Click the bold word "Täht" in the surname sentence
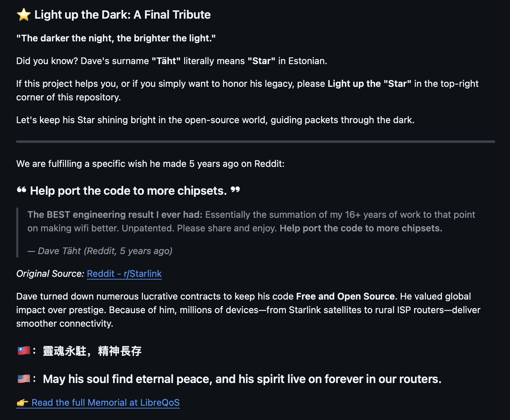This screenshot has height=420, width=510. tap(166, 61)
